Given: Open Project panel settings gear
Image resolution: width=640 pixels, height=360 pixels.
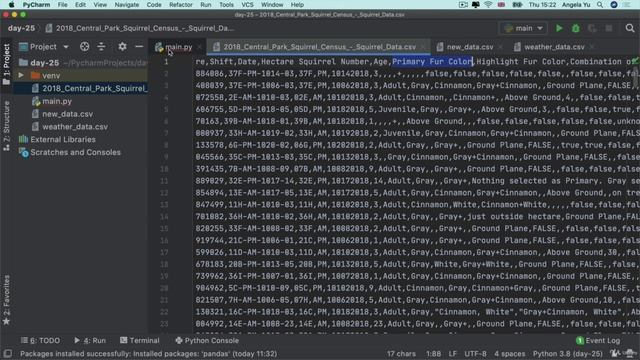Looking at the screenshot, I should [122, 47].
